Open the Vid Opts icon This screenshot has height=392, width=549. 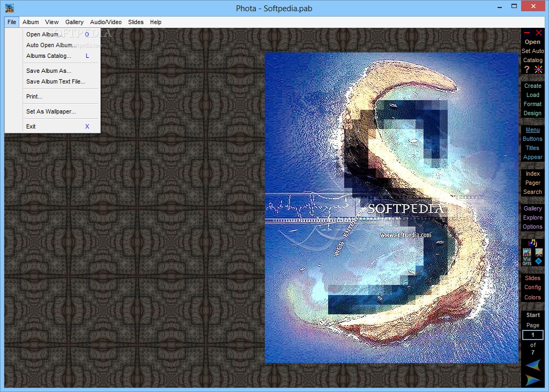point(526,261)
